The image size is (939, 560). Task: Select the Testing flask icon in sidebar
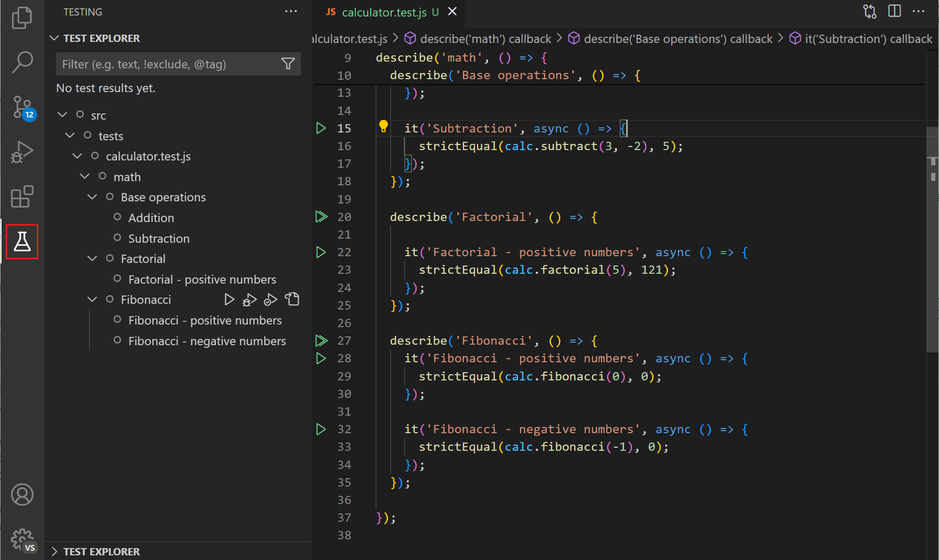22,241
